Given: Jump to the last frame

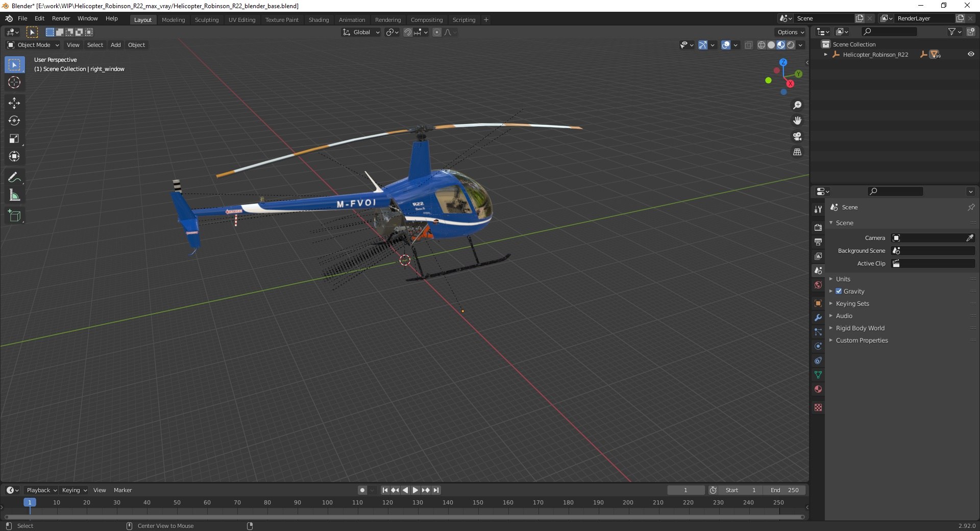Looking at the screenshot, I should click(436, 490).
